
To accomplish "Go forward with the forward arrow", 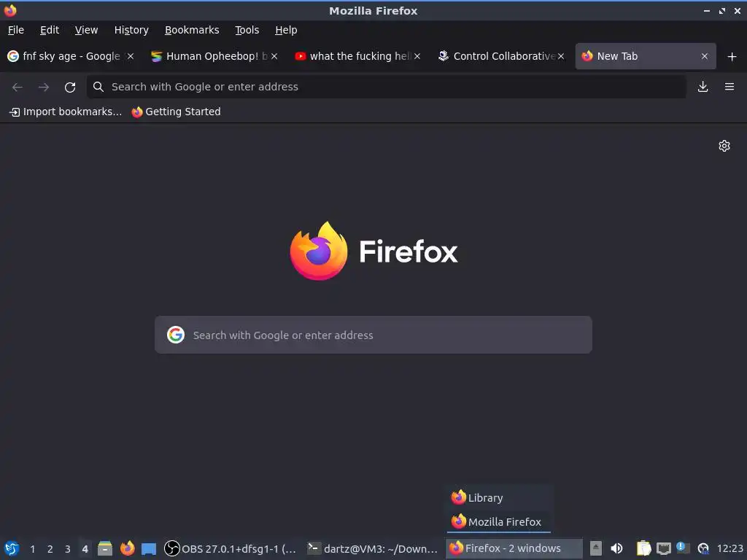I will point(43,87).
